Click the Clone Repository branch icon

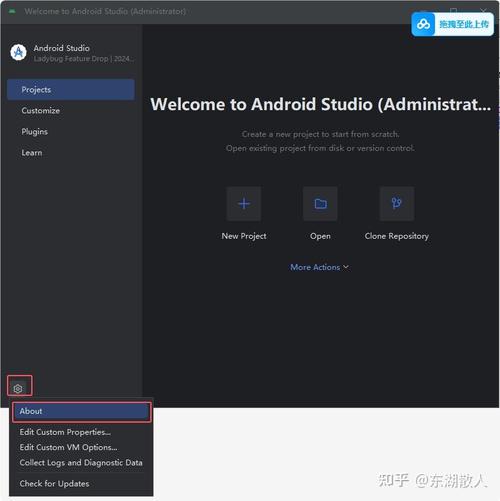pyautogui.click(x=397, y=203)
